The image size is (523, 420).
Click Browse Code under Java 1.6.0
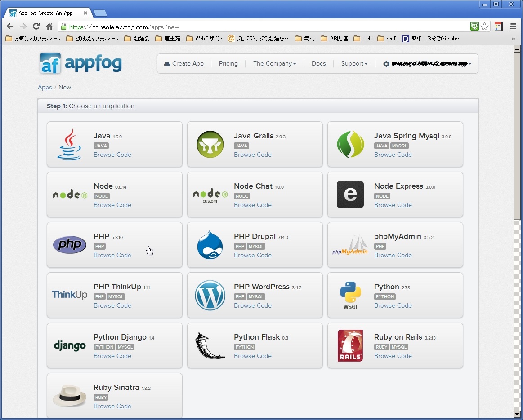[x=112, y=155]
